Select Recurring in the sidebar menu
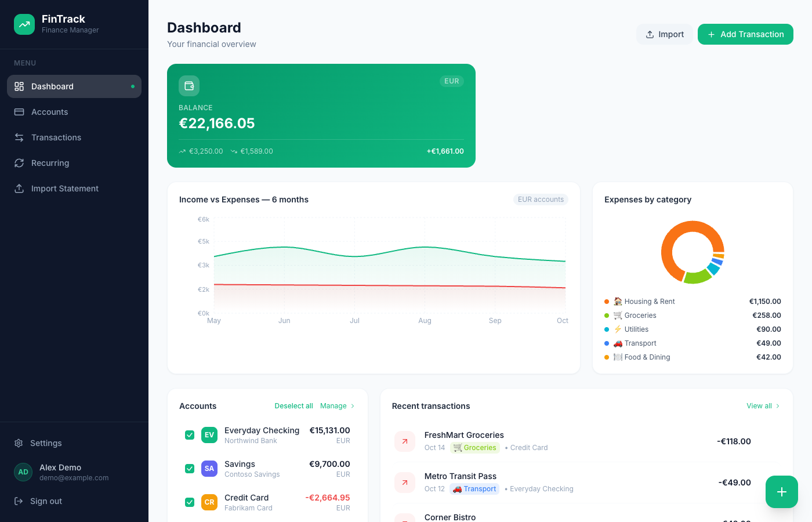 tap(74, 163)
